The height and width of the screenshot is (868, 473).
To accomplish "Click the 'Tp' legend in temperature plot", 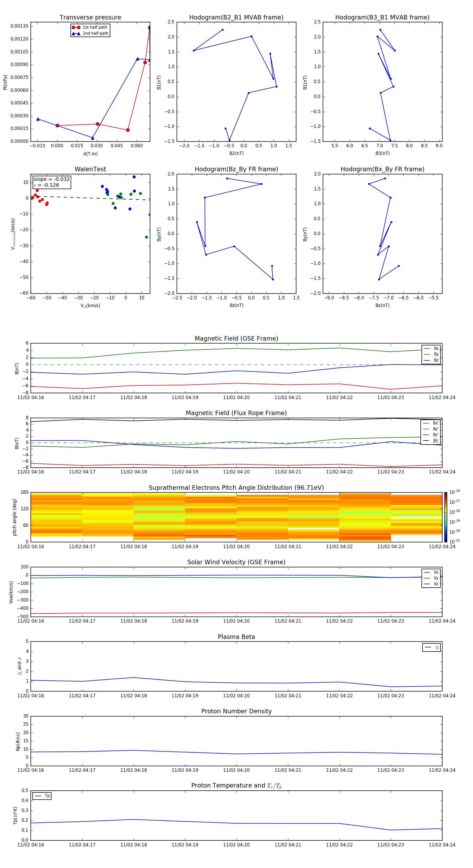I will (x=42, y=796).
